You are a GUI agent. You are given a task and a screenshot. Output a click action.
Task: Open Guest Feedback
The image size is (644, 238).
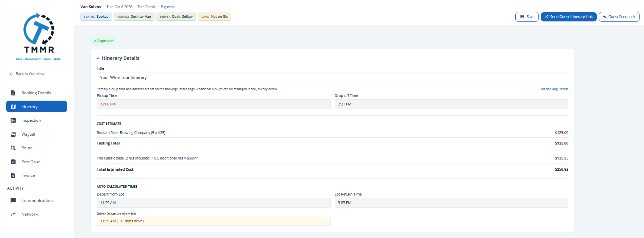point(619,17)
